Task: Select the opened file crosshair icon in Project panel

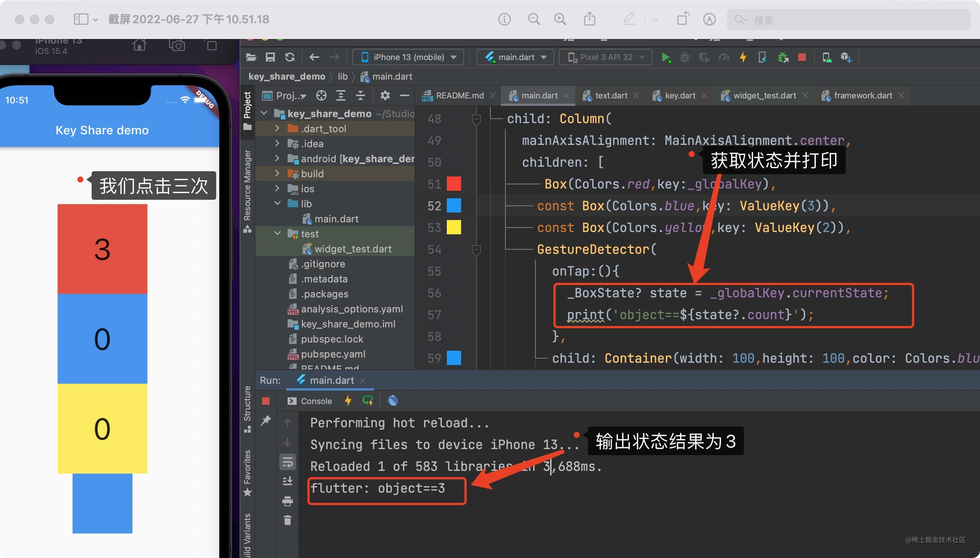Action: 321,95
